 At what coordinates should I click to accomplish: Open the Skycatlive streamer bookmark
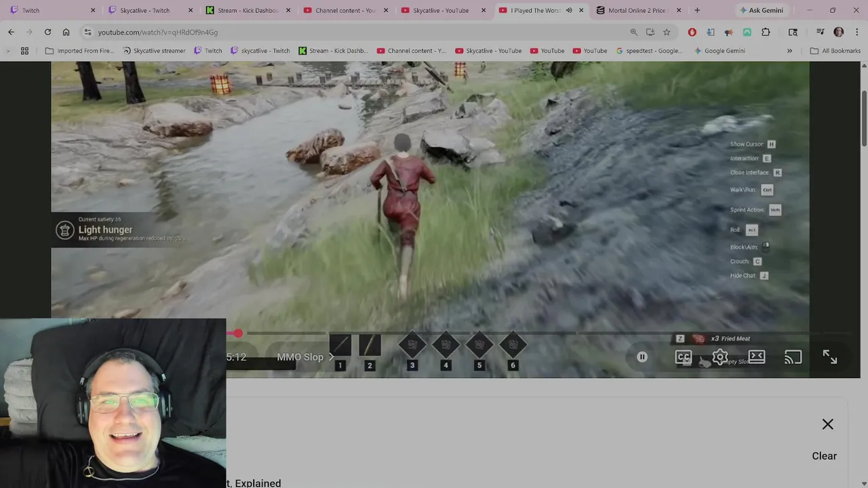tap(154, 51)
